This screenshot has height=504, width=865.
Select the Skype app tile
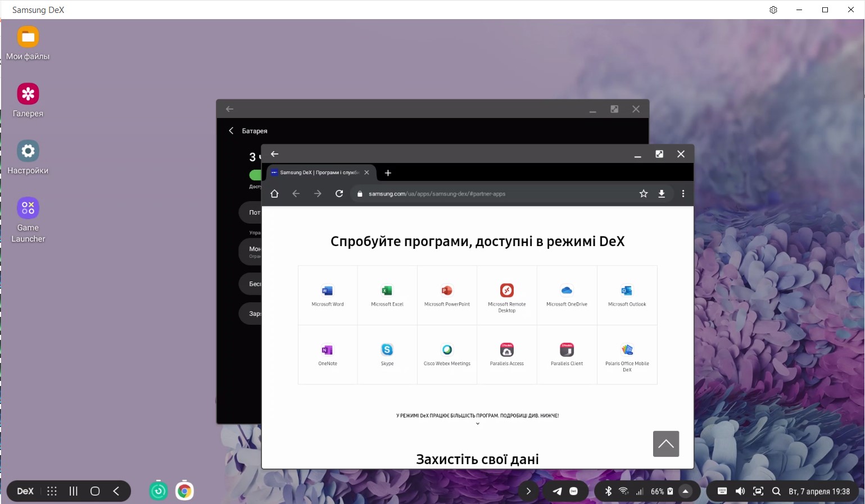tap(387, 355)
